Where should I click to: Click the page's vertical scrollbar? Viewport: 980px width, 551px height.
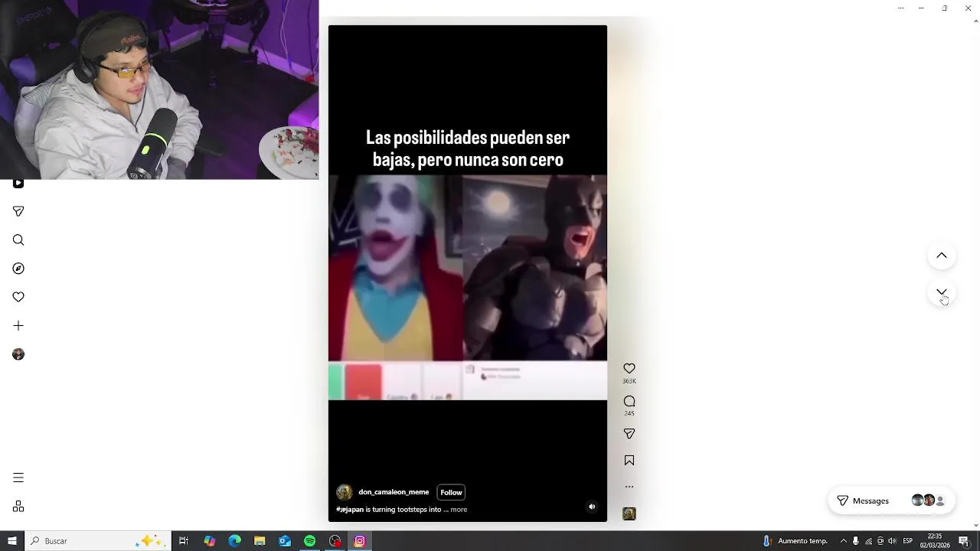(x=975, y=273)
